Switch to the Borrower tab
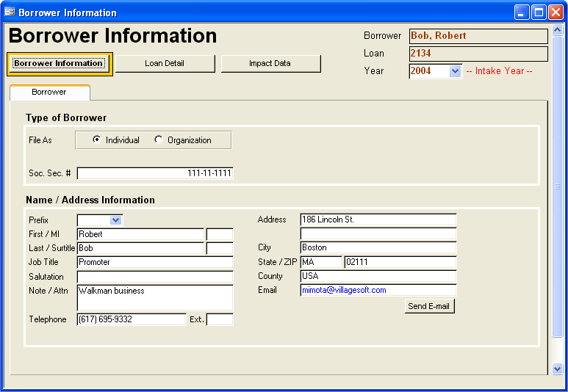The image size is (568, 392). (x=49, y=92)
